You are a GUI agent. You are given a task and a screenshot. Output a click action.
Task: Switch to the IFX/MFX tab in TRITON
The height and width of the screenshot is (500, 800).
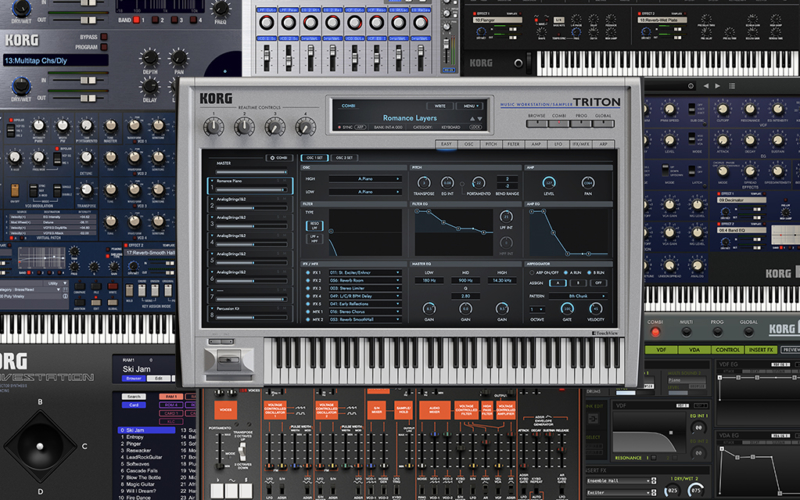(581, 144)
